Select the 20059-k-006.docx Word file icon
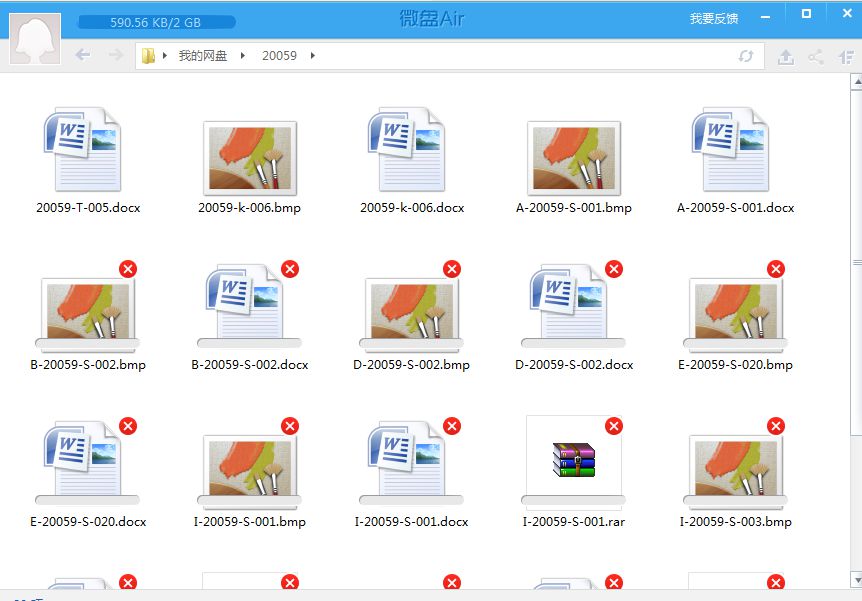The height and width of the screenshot is (601, 862). 406,149
